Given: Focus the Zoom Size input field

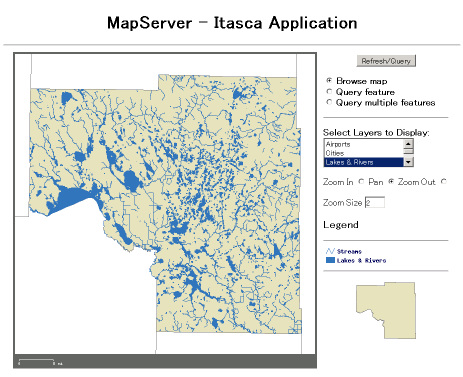Looking at the screenshot, I should point(375,202).
